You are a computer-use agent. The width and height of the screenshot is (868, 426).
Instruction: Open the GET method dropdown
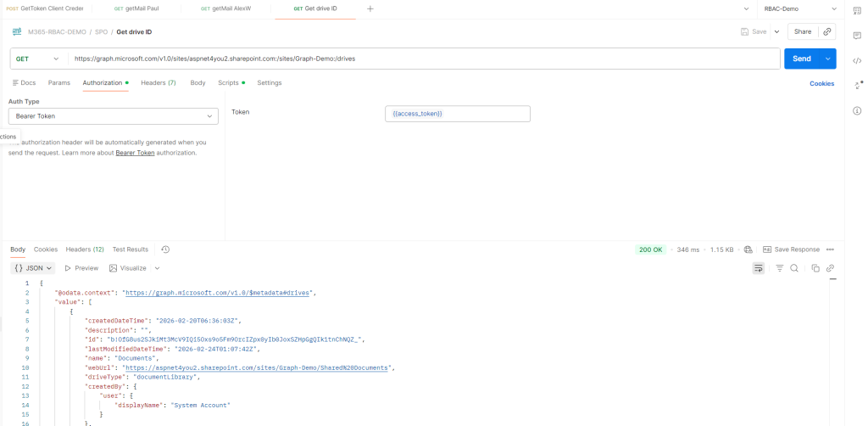point(40,59)
